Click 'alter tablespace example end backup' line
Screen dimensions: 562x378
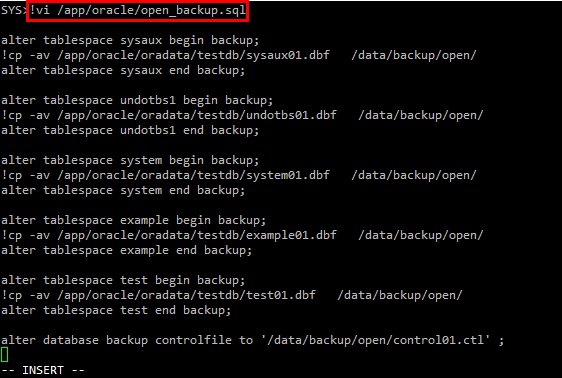(127, 250)
